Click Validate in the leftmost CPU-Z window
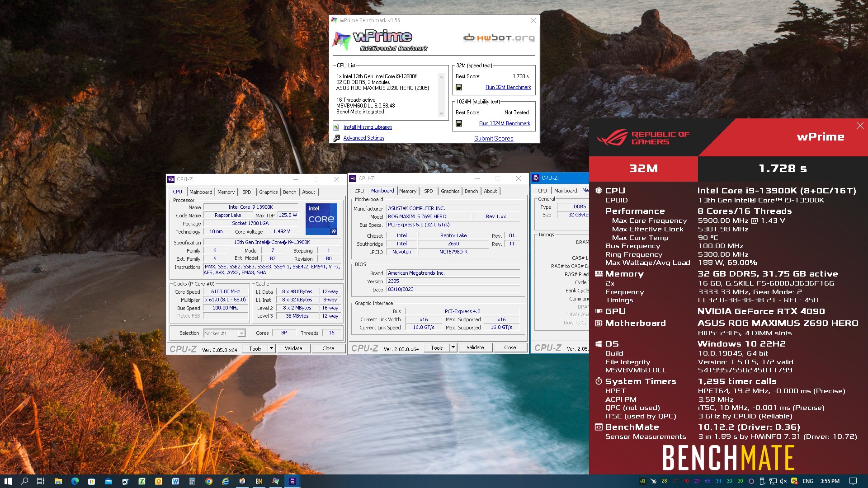This screenshot has height=488, width=868. tap(293, 348)
